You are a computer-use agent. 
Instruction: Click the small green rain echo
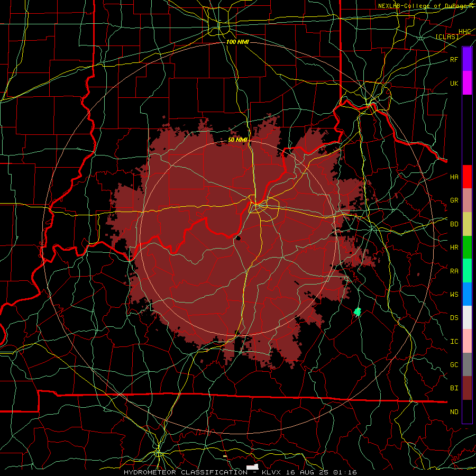358,312
